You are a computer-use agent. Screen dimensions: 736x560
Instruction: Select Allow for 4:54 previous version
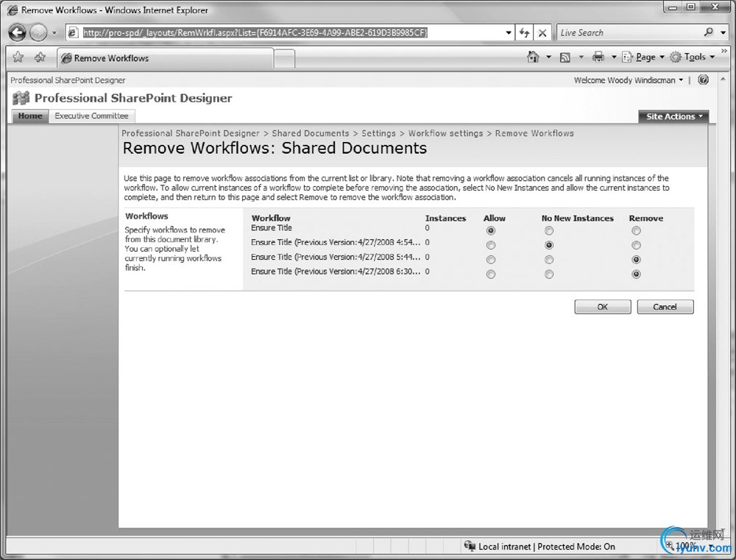(x=490, y=245)
